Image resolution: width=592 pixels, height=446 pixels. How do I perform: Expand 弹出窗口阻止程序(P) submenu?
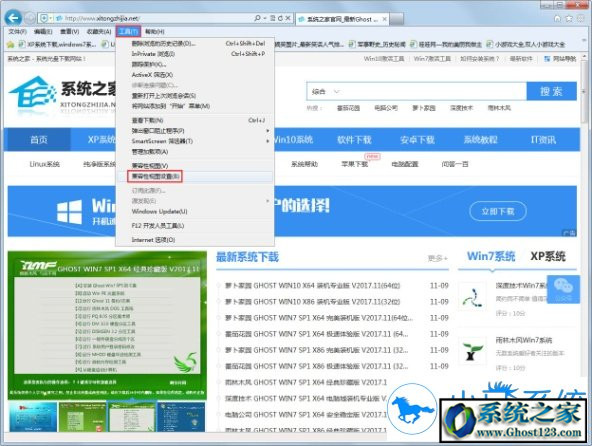pos(195,131)
